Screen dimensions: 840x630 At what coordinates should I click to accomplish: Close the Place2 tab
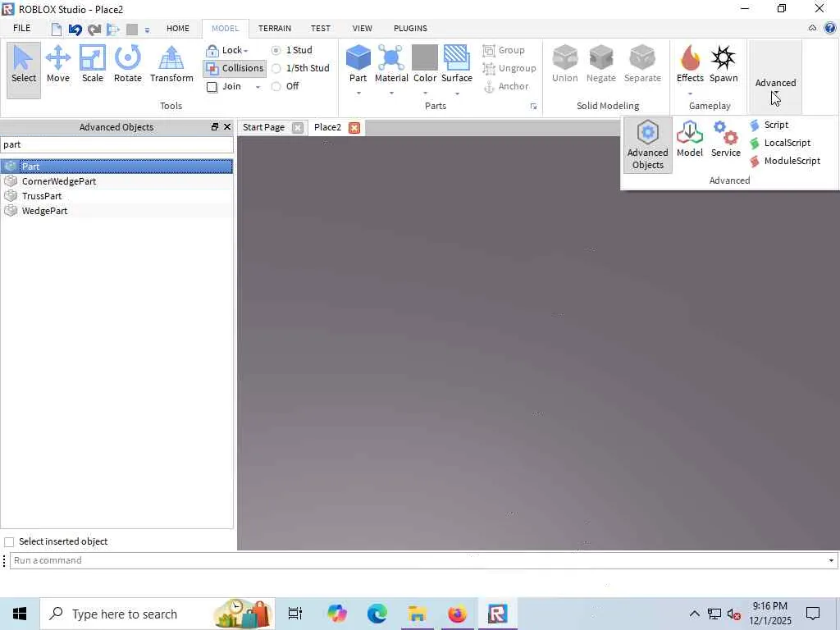click(354, 128)
